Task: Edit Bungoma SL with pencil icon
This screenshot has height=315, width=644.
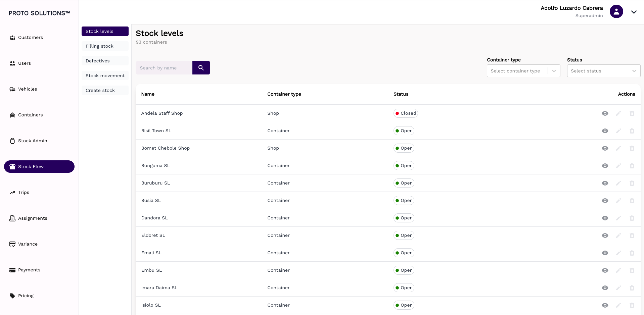Action: click(x=618, y=166)
